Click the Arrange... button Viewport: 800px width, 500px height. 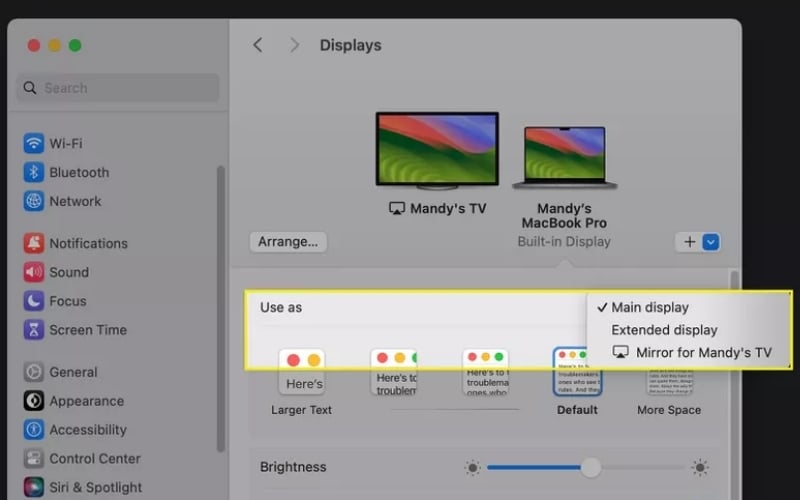tap(288, 242)
